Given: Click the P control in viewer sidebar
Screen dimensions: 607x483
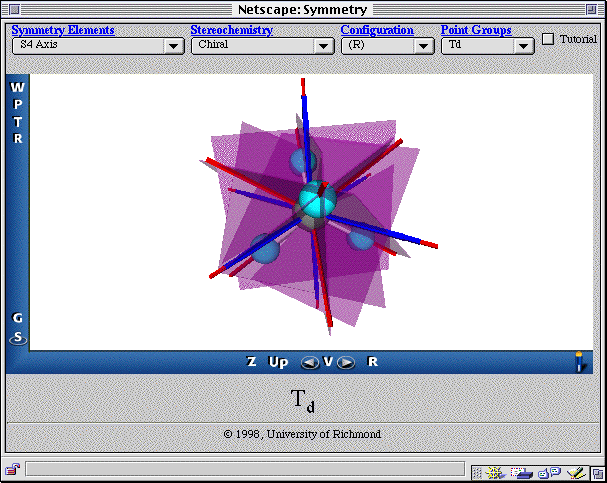Looking at the screenshot, I should 17,105.
